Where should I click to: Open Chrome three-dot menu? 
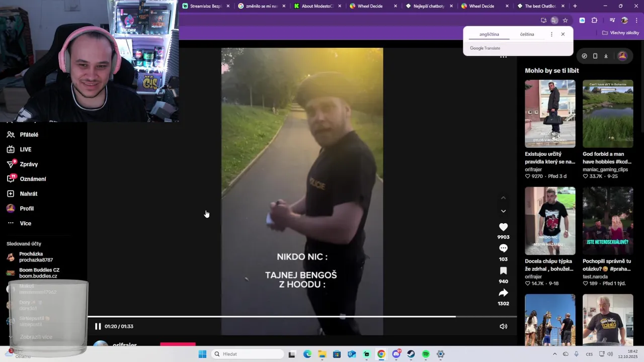coord(635,20)
